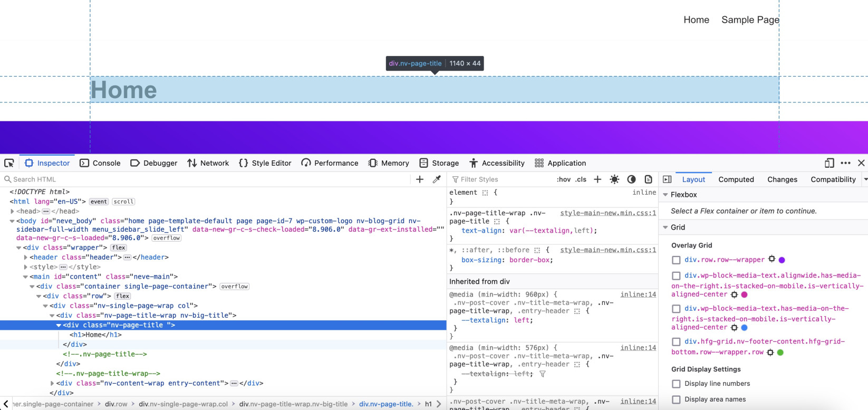The width and height of the screenshot is (868, 410).
Task: Collapse the Flexbox section
Action: (x=666, y=195)
